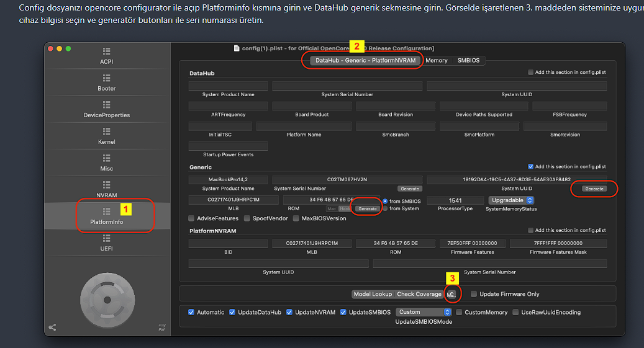Image resolution: width=644 pixels, height=348 pixels.
Task: Open the ACPI section icon in sidebar
Action: 106,51
